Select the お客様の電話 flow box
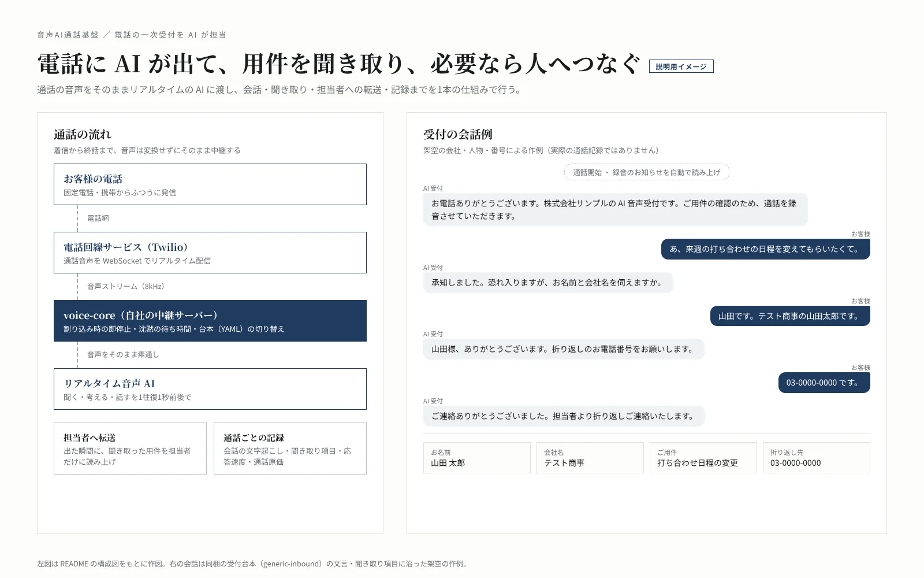Screen dimensions: 924x578 pos(210,184)
